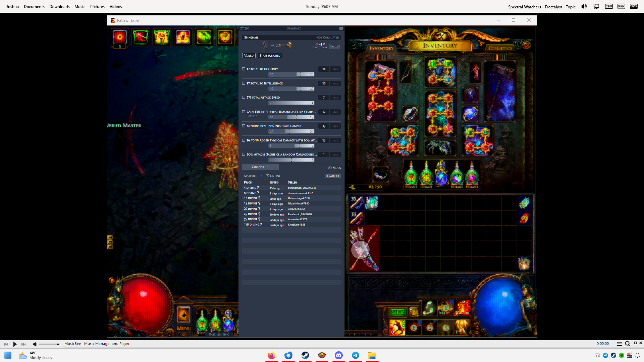The width and height of the screenshot is (644, 362).
Task: Select the 170 divine listing by Knocivo
Action: point(291,225)
